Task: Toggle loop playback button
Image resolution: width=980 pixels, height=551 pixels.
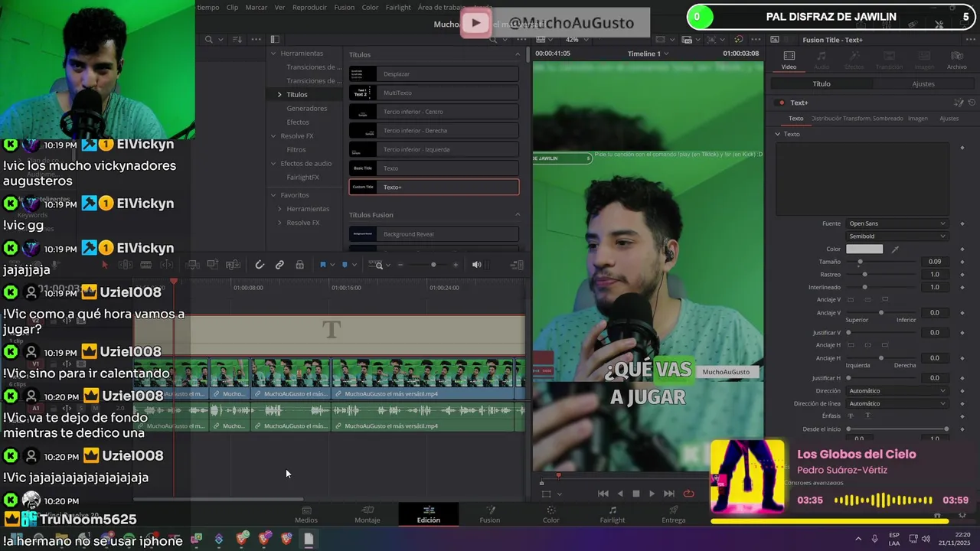Action: 688,494
